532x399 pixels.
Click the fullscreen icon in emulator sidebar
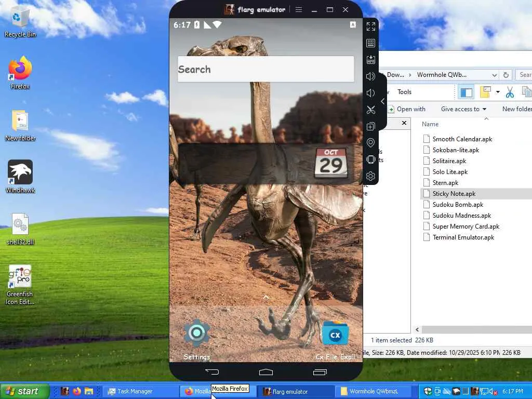[370, 26]
